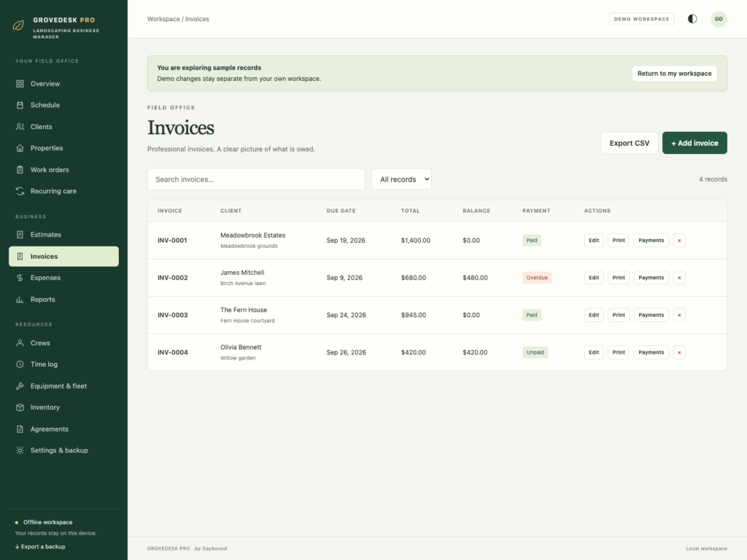Click the Unpaid status badge for INV-0004
Viewport: 747px width, 560px height.
[535, 352]
